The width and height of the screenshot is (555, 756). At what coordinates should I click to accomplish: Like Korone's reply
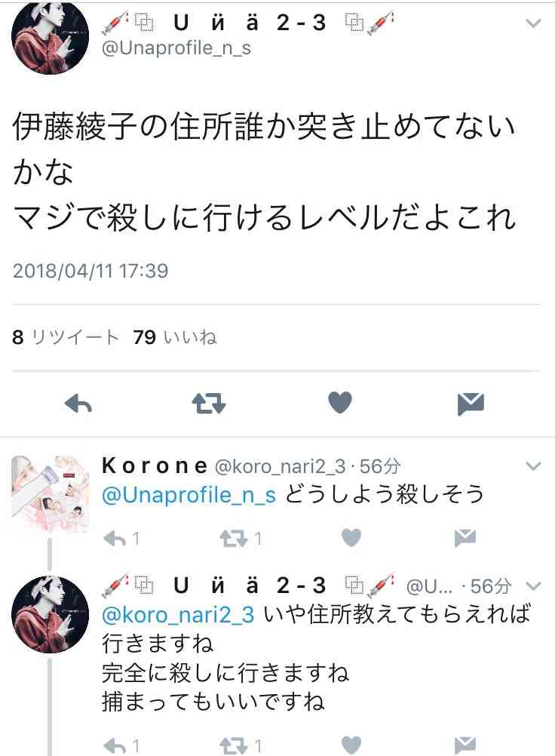coord(351,538)
